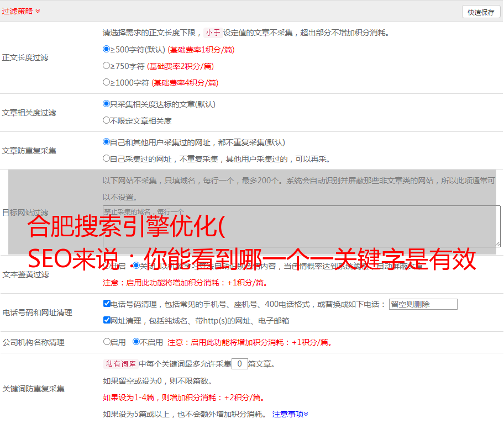
Task: Toggle the 电话号码清理 checkbox
Action: tap(107, 304)
